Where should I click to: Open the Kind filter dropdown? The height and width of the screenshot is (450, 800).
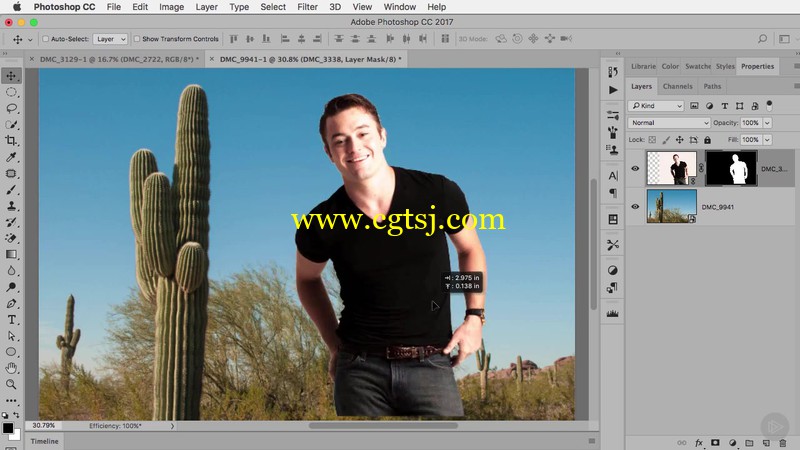pos(656,106)
